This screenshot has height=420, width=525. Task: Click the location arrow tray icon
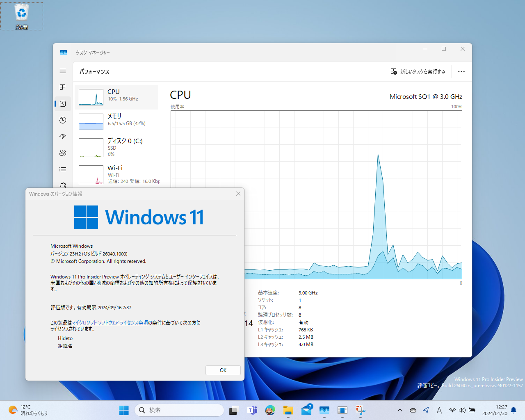point(426,410)
